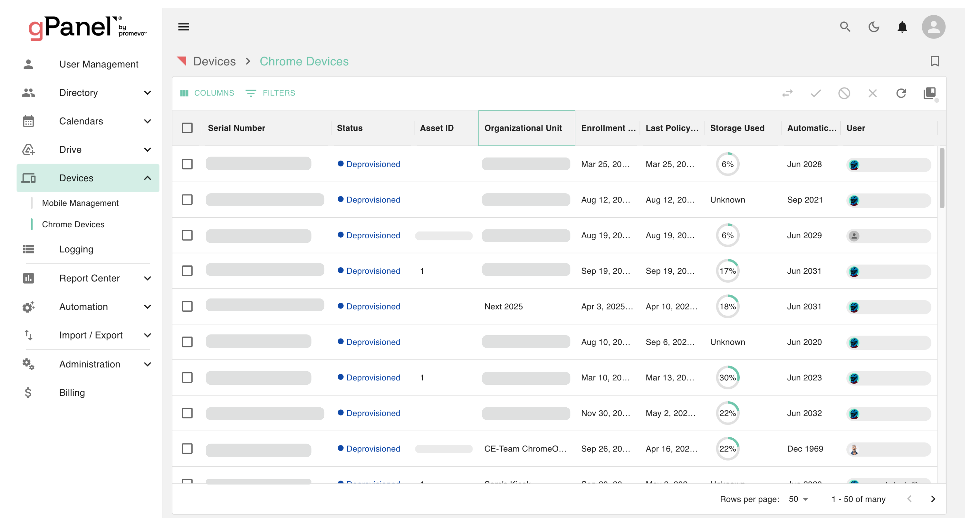Image resolution: width=980 pixels, height=526 pixels.
Task: Click the 17% storage used indicator
Action: pos(728,271)
